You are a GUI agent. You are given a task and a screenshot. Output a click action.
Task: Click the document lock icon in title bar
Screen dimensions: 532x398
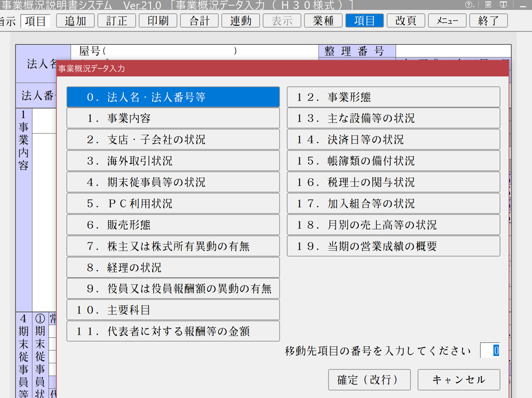click(488, 5)
